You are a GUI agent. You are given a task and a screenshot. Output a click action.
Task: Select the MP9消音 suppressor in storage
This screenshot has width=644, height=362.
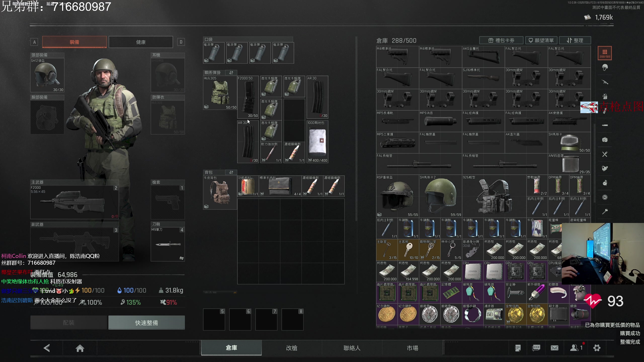click(440, 121)
